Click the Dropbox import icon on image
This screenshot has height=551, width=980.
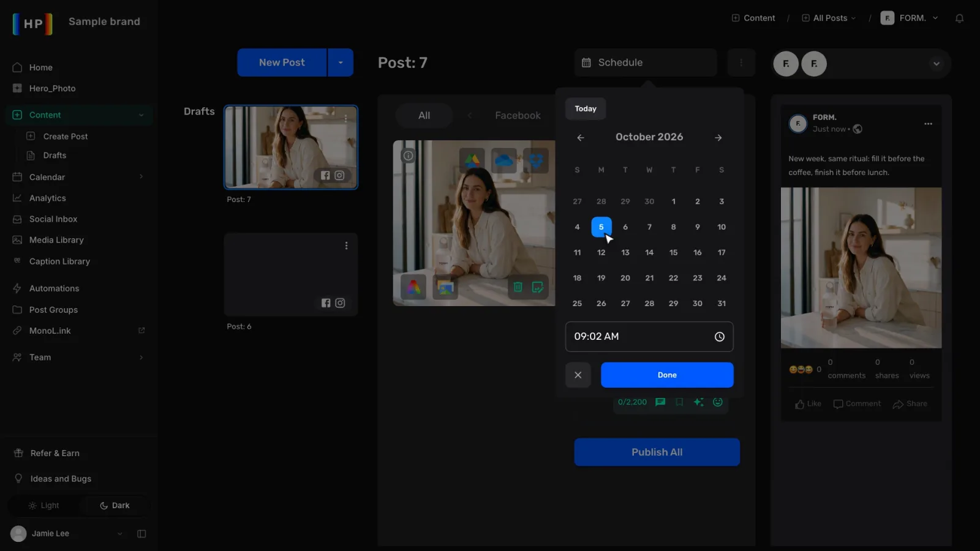coord(536,160)
